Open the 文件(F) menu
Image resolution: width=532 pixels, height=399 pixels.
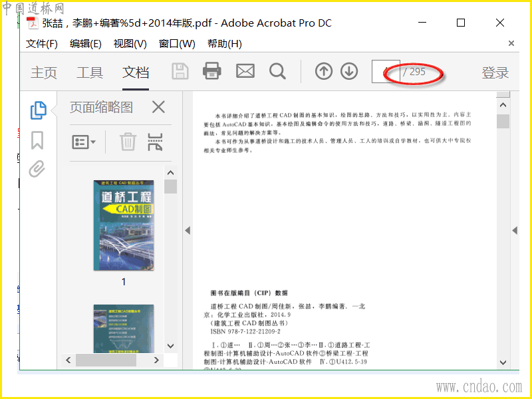pos(42,44)
